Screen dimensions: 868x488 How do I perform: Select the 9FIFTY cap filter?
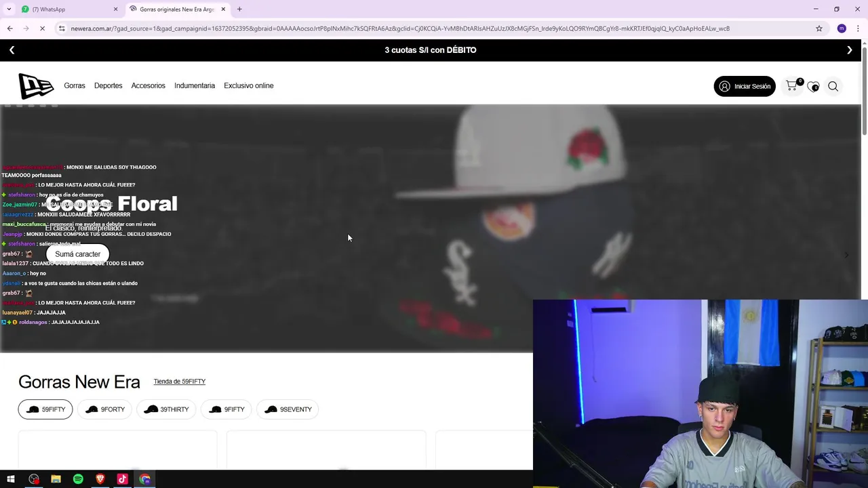coord(226,409)
